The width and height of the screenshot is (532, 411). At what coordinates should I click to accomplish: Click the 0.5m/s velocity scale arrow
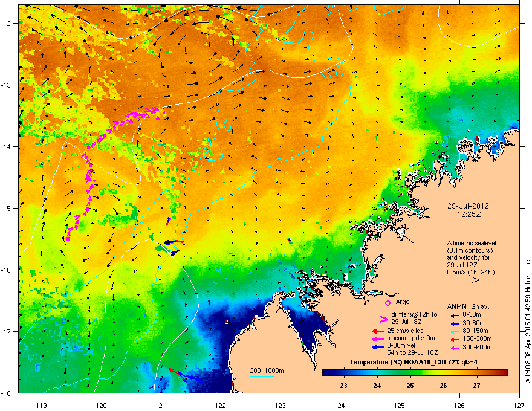[x=467, y=280]
